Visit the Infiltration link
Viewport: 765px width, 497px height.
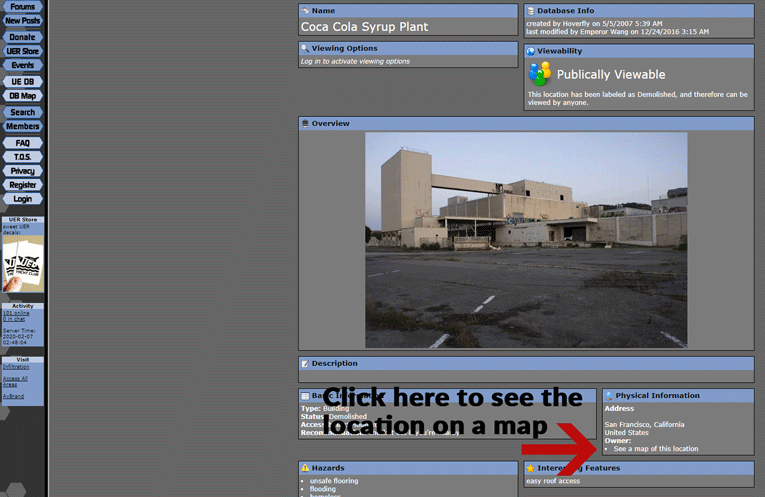pos(16,367)
